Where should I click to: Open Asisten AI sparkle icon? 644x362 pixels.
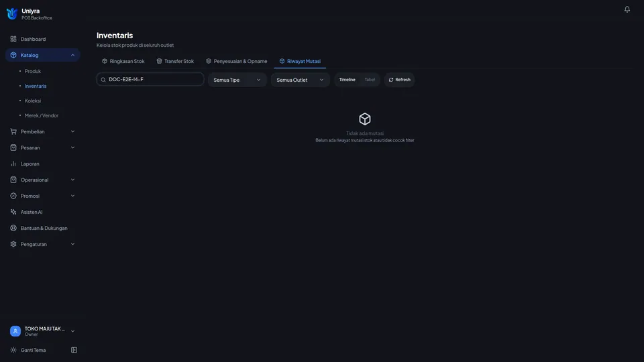(13, 212)
